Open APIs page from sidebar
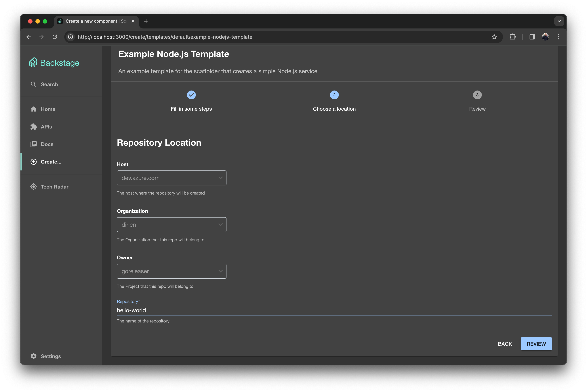 62,127
